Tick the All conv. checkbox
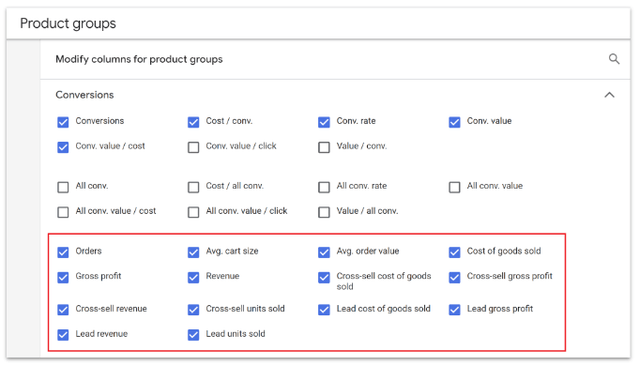 pos(63,187)
